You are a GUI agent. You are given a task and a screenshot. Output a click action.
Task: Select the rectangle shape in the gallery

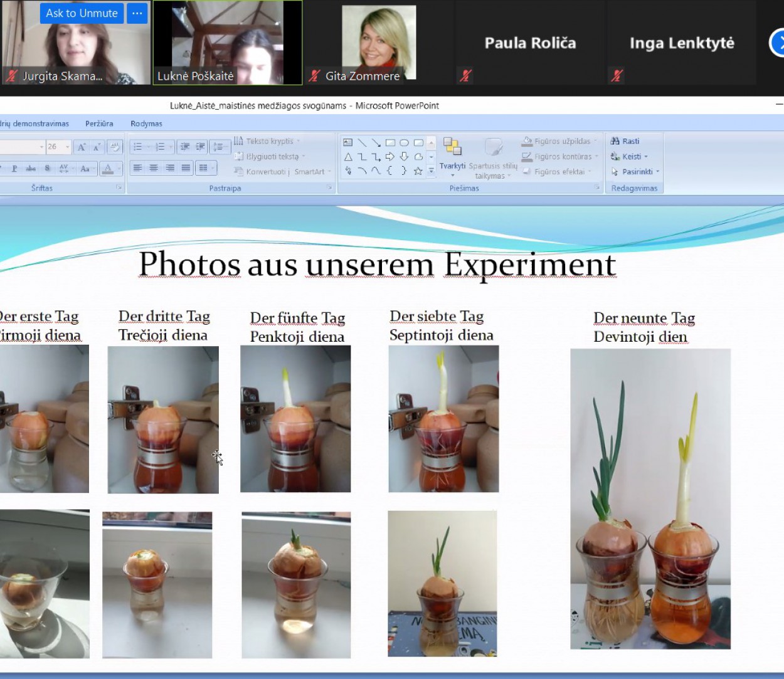pos(390,142)
